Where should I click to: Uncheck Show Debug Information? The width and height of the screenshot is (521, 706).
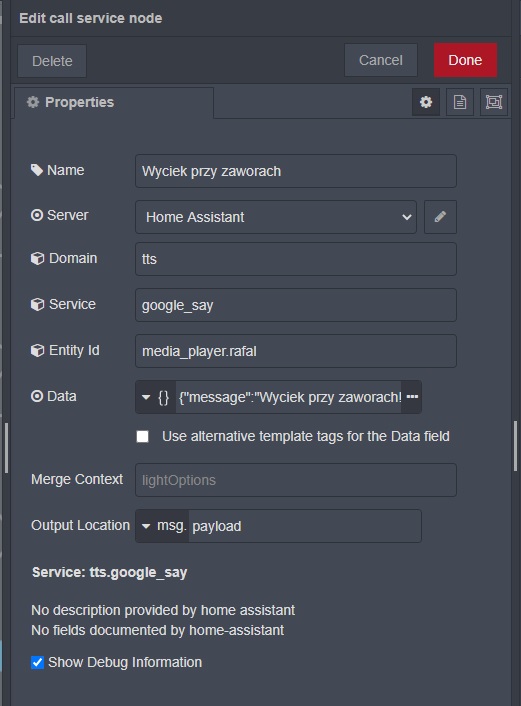37,662
